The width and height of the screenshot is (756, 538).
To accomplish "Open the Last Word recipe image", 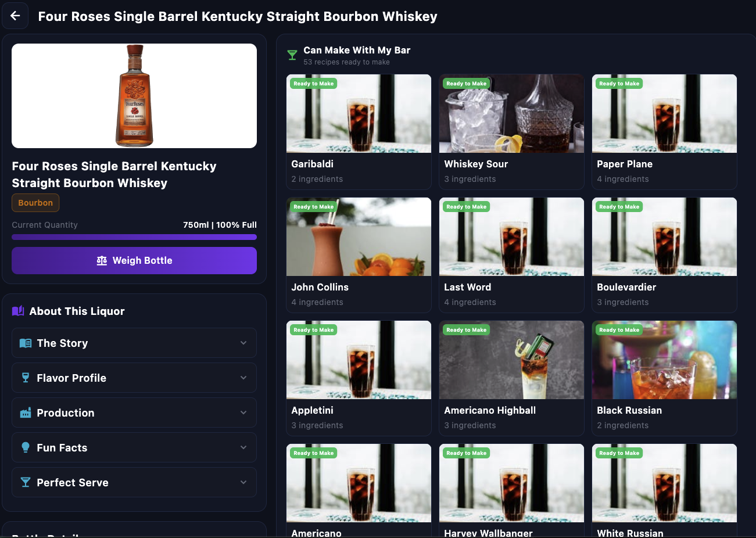I will [512, 237].
